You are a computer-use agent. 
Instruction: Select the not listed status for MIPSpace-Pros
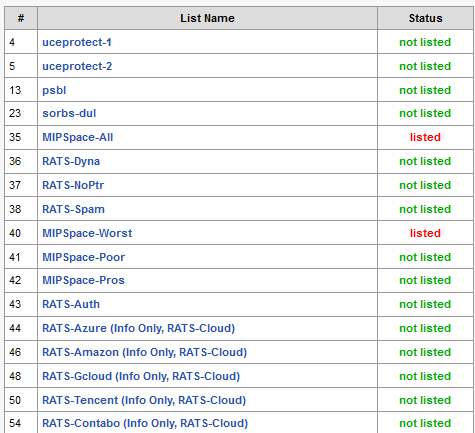click(425, 280)
